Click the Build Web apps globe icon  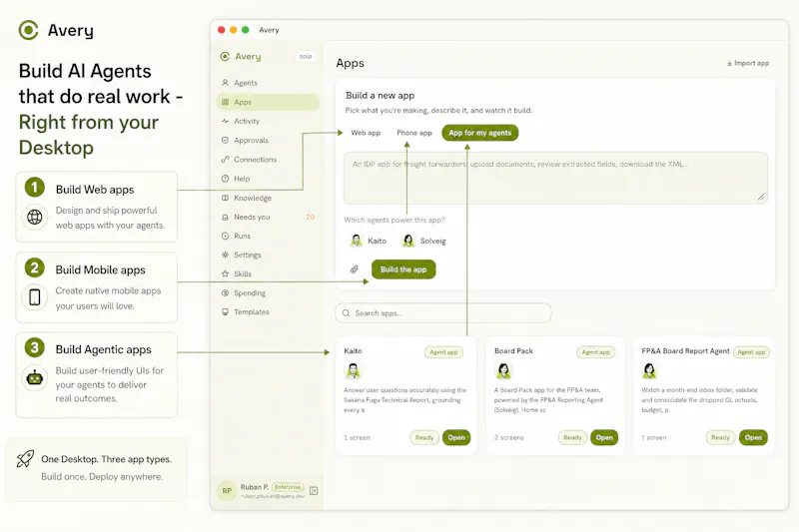click(x=35, y=217)
